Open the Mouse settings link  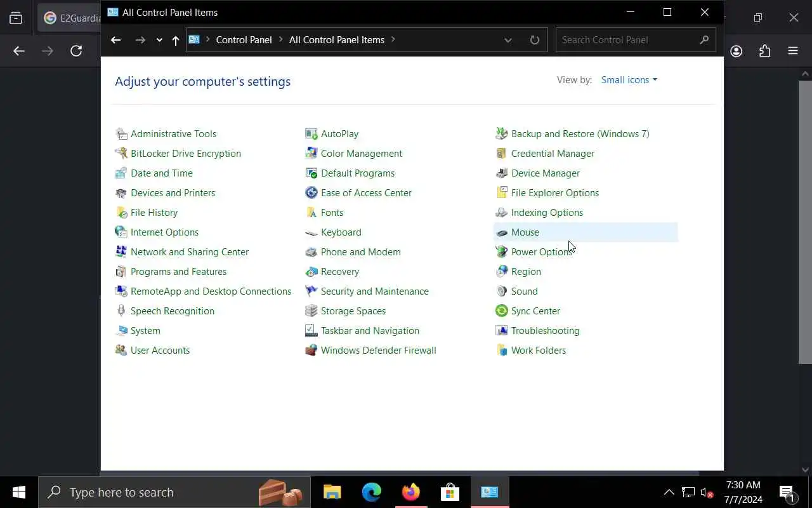coord(525,232)
